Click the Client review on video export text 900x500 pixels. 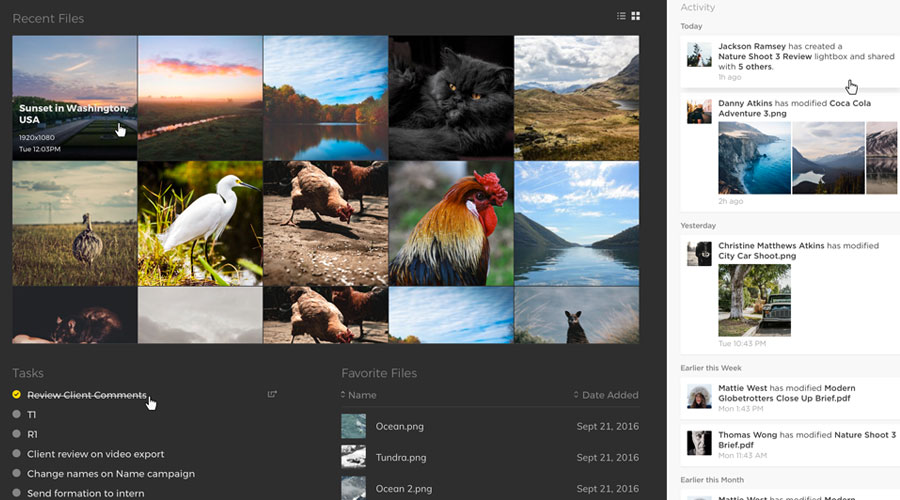95,454
